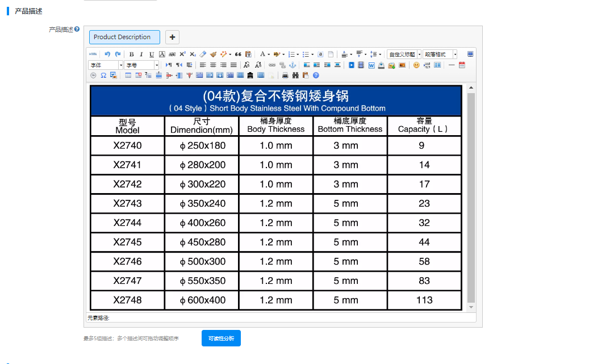Open font color picker arrow

point(269,55)
